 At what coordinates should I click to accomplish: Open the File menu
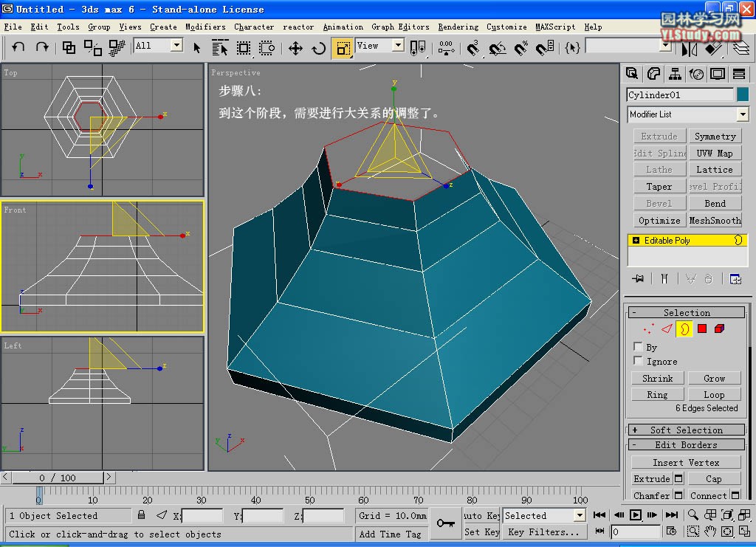point(13,27)
